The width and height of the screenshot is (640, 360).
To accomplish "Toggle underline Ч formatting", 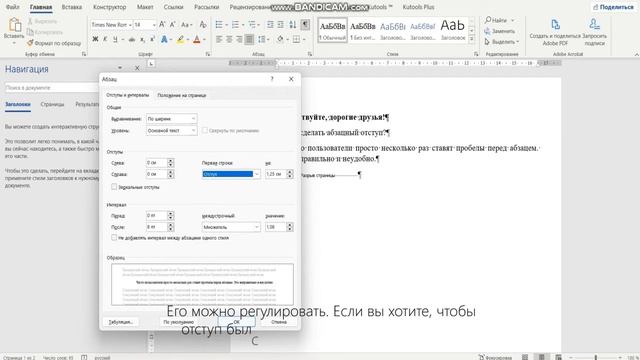I will point(115,40).
